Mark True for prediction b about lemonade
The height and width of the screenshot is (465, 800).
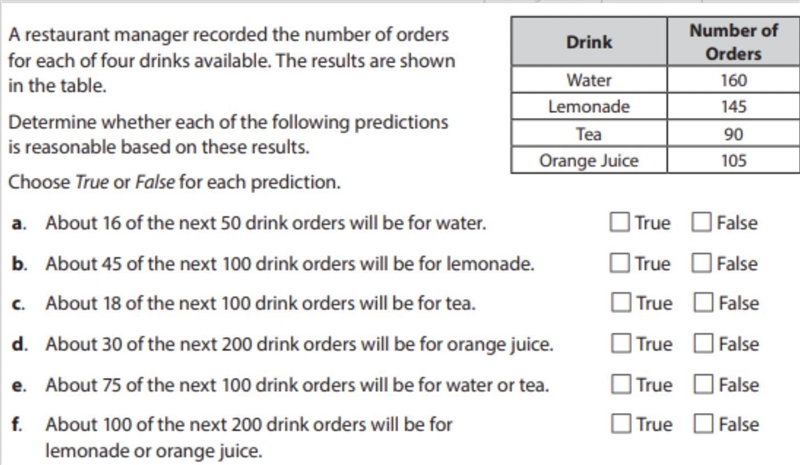click(x=619, y=263)
